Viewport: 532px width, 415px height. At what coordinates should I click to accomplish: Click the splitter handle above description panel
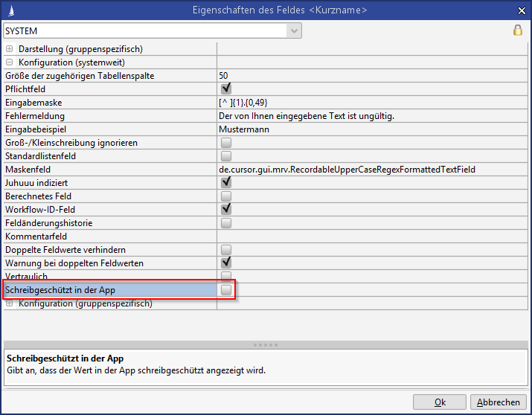266,345
